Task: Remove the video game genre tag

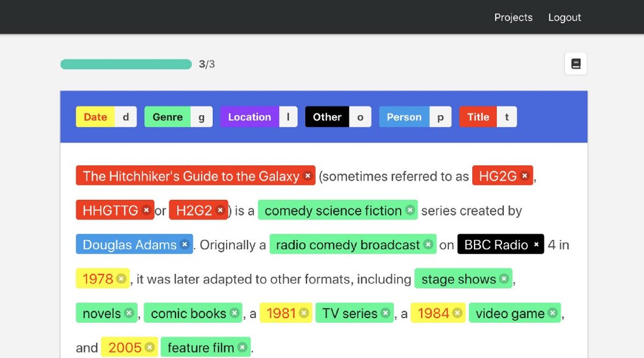Action: coord(553,313)
